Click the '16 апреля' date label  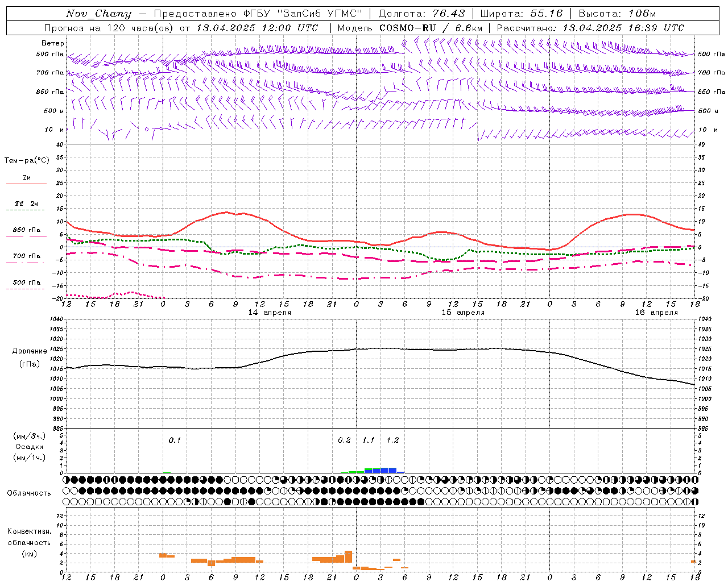tap(656, 313)
